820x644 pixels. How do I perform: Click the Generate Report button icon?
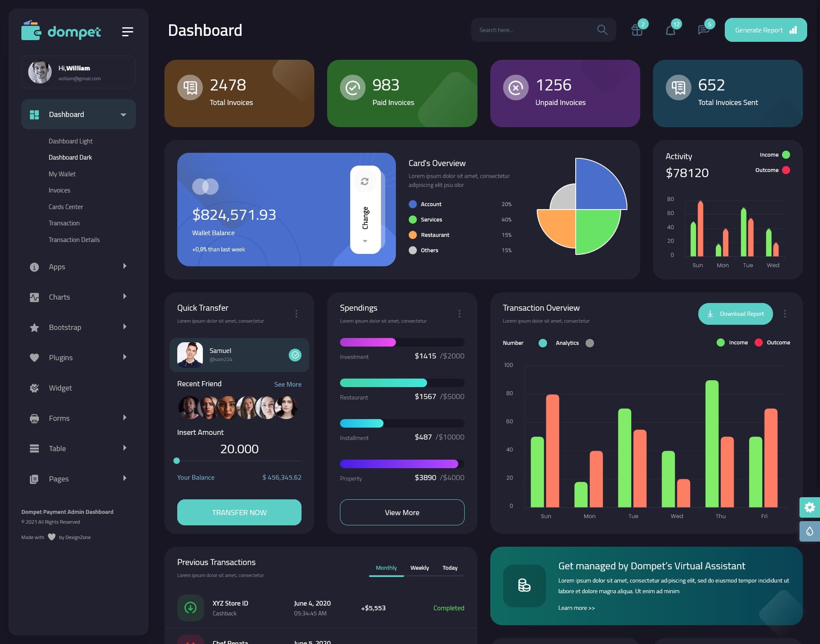793,30
